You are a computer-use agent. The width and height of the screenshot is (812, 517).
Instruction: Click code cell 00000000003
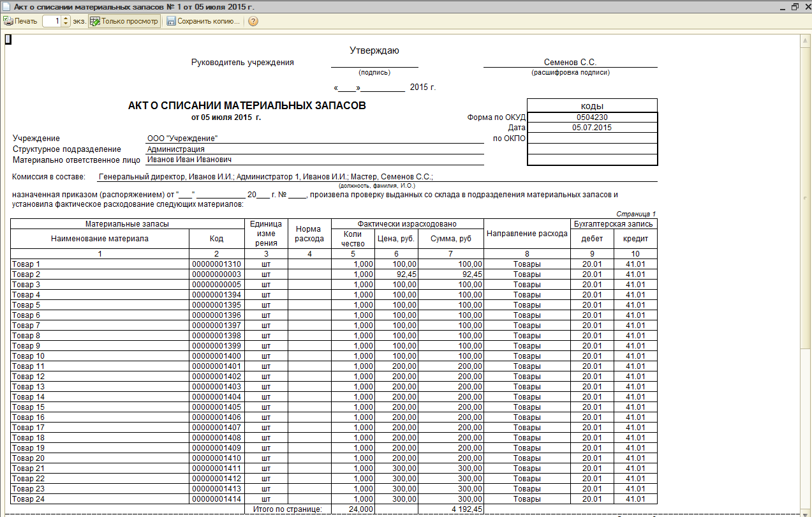point(217,274)
